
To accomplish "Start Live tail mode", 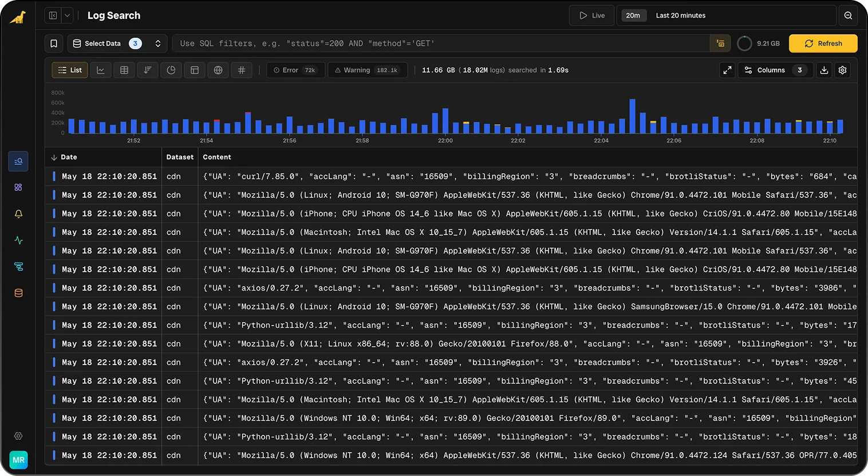I will pyautogui.click(x=591, y=15).
